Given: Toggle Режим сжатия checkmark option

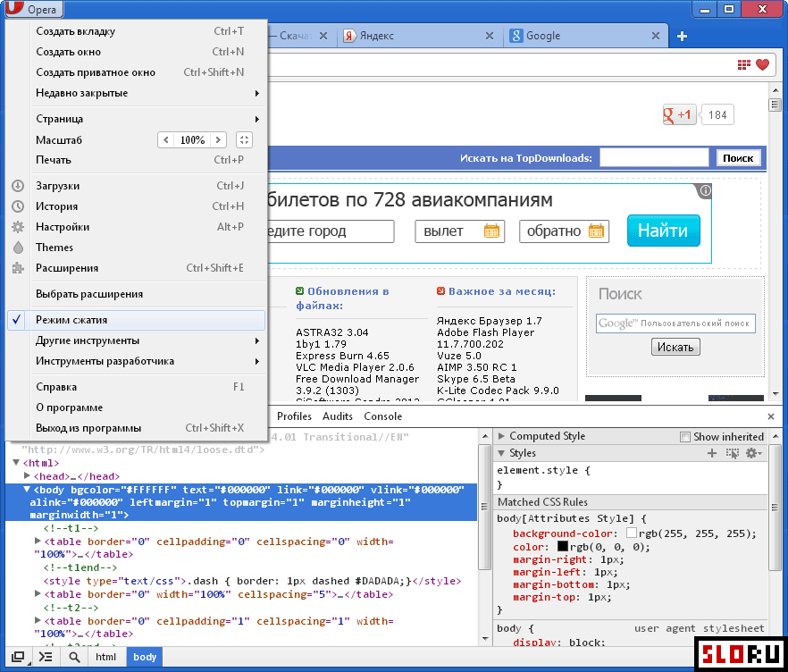Looking at the screenshot, I should click(137, 320).
